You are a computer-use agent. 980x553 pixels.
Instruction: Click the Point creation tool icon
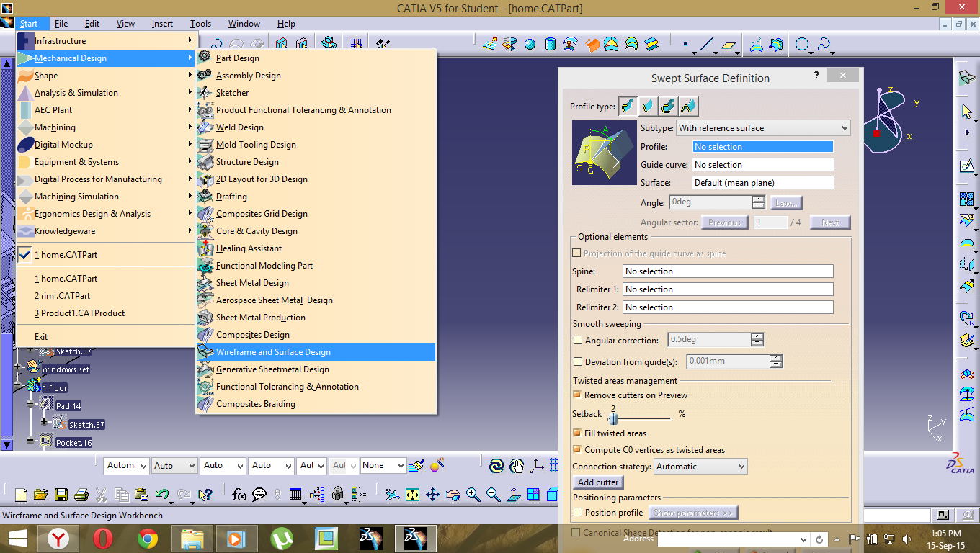[x=685, y=45]
